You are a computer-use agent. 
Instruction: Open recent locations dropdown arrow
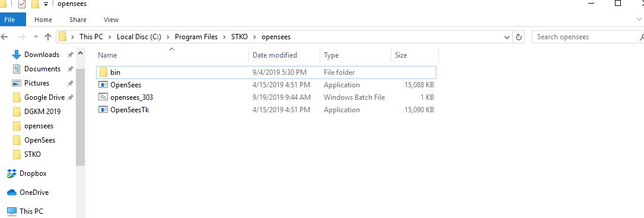(x=36, y=37)
